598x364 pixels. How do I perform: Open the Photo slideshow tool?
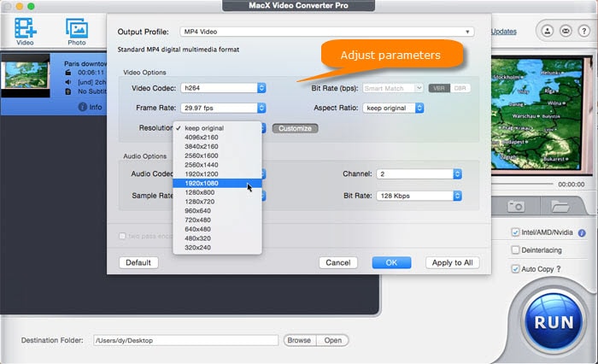77,32
